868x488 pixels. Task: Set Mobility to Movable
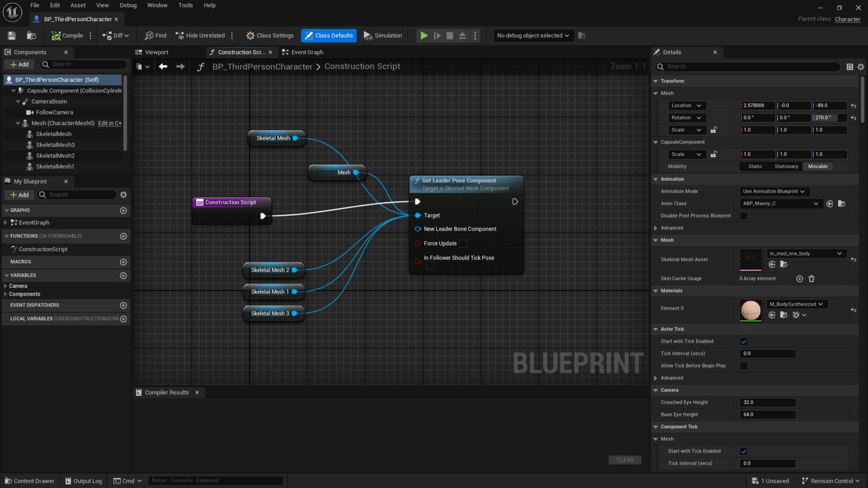[x=818, y=166]
